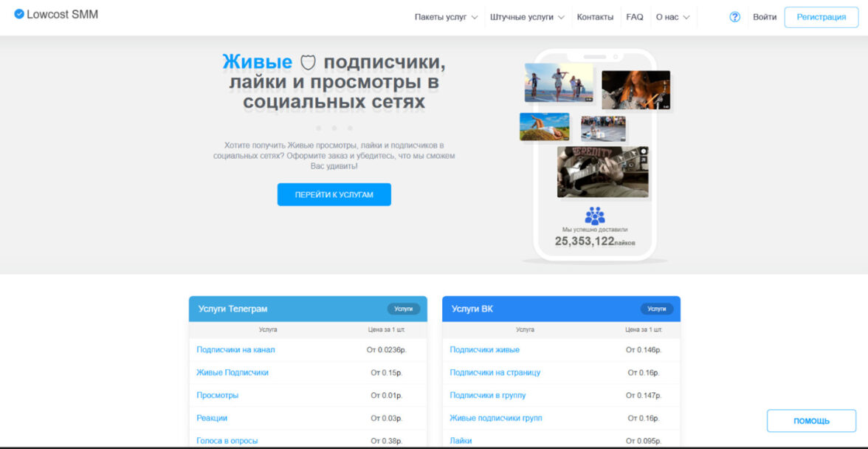Click the Услуги ВК card header
Screen dimensions: 868x449
click(561, 309)
